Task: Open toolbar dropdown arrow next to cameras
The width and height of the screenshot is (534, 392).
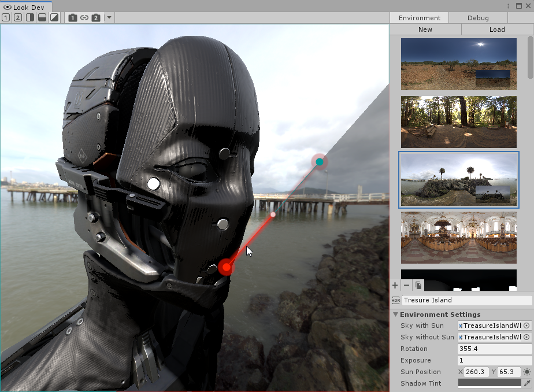Action: tap(109, 18)
